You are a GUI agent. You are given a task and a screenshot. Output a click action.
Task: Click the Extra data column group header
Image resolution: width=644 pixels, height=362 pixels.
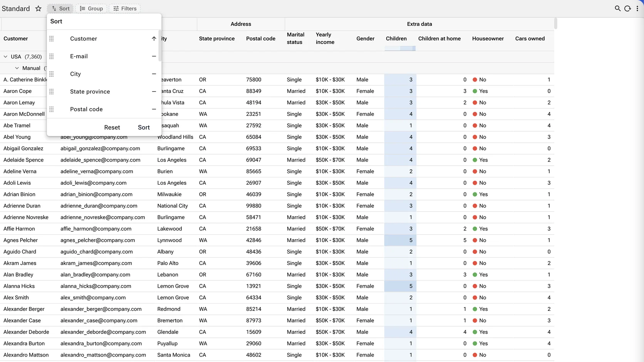click(419, 24)
